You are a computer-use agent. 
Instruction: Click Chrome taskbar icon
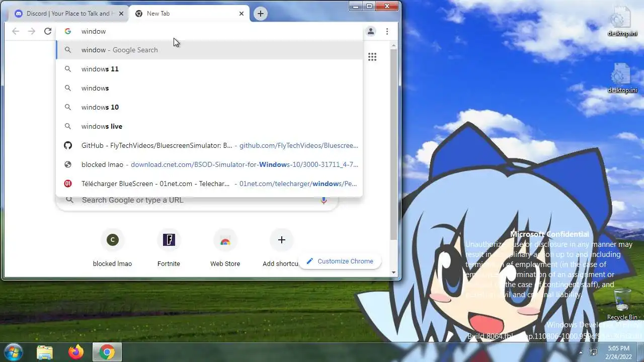(x=107, y=352)
